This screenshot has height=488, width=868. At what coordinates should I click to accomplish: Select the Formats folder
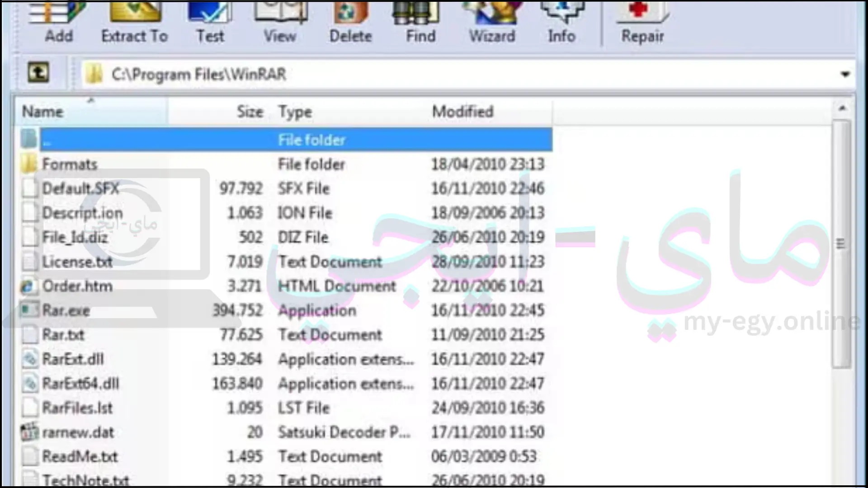pos(70,164)
